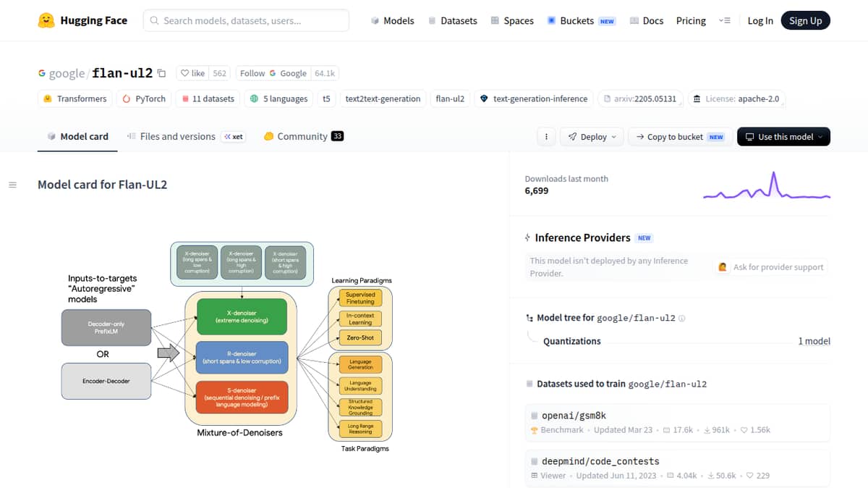Open the table of contents hamburger icon
The image size is (868, 488).
click(x=12, y=185)
